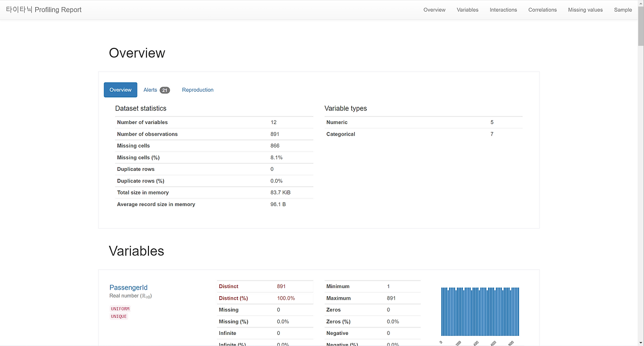The width and height of the screenshot is (644, 346).
Task: Click the Missing cells statistic row
Action: pos(214,146)
